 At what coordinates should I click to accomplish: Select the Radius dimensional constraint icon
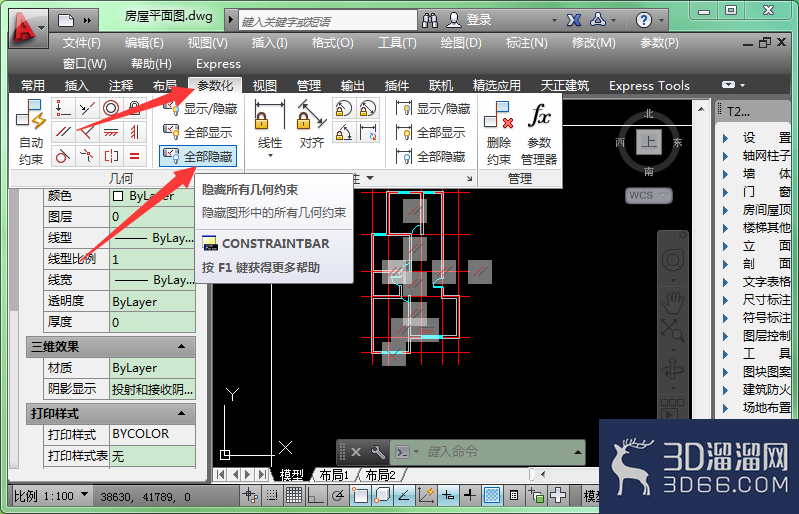pyautogui.click(x=343, y=108)
